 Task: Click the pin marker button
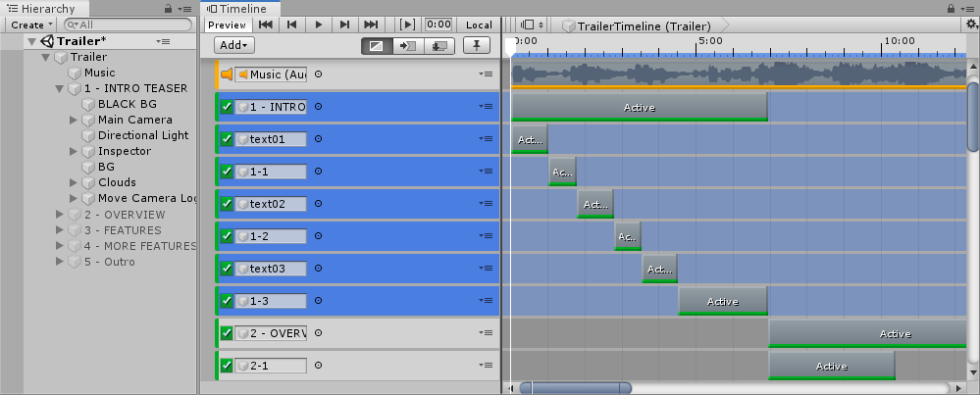pyautogui.click(x=477, y=45)
